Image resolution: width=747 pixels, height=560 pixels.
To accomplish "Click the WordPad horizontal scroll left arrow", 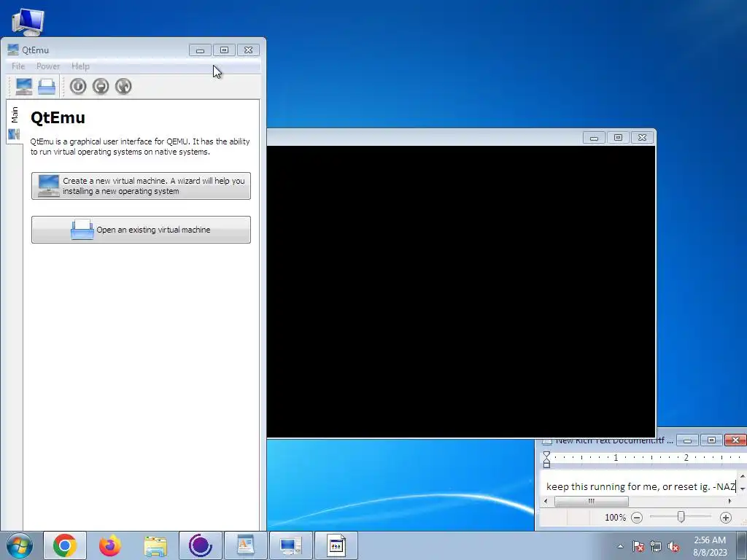I will [x=546, y=501].
